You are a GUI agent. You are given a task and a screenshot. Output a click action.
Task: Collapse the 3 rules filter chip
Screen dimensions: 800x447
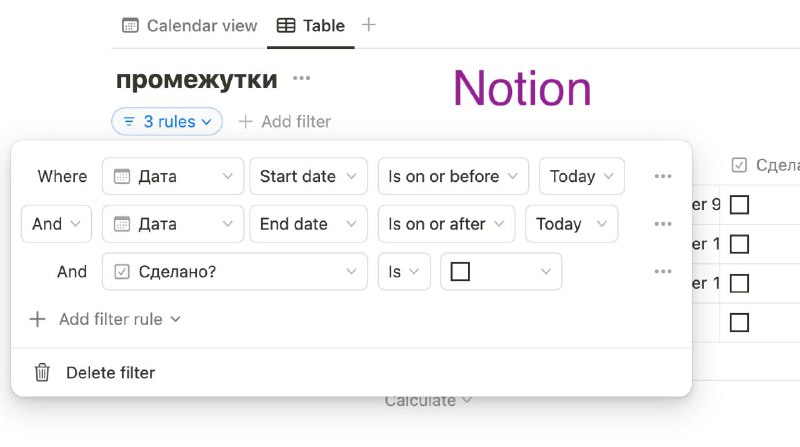point(167,121)
